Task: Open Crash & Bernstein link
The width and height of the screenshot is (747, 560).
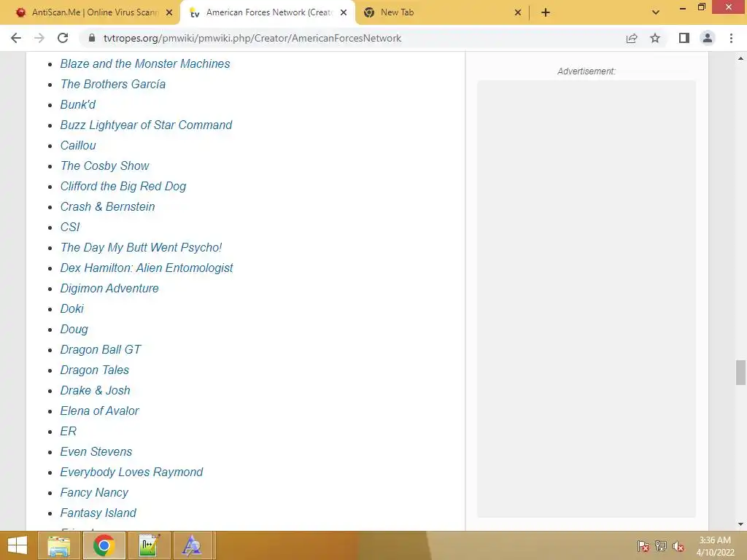Action: click(x=107, y=207)
